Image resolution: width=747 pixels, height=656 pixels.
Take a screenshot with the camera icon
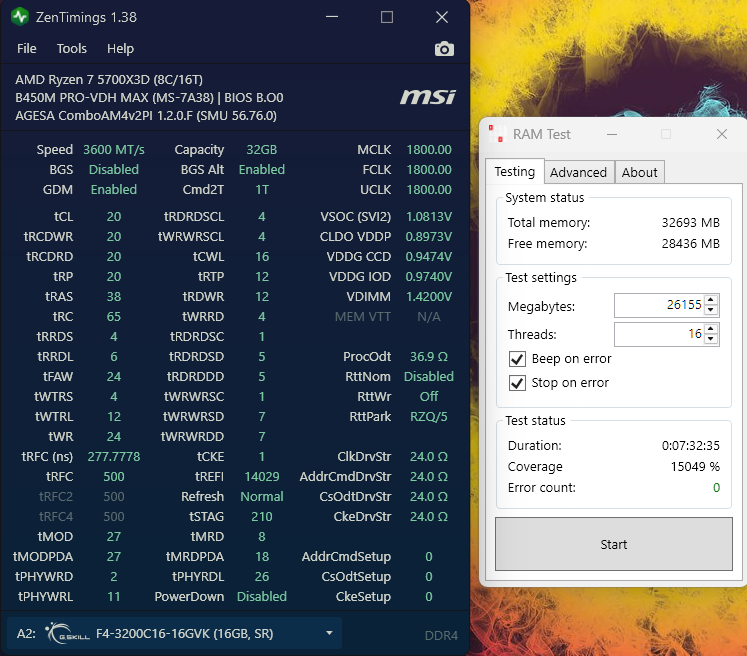[444, 49]
